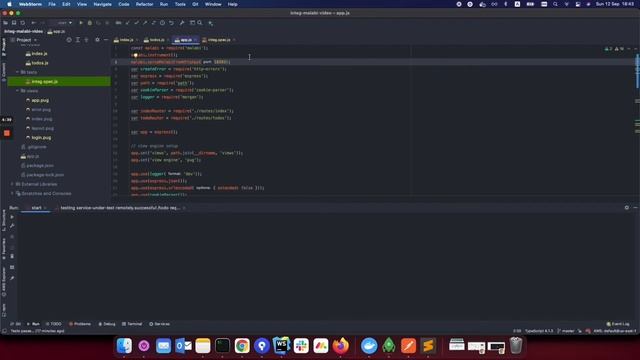Select integ.spec.js in the project tree

[x=59, y=82]
